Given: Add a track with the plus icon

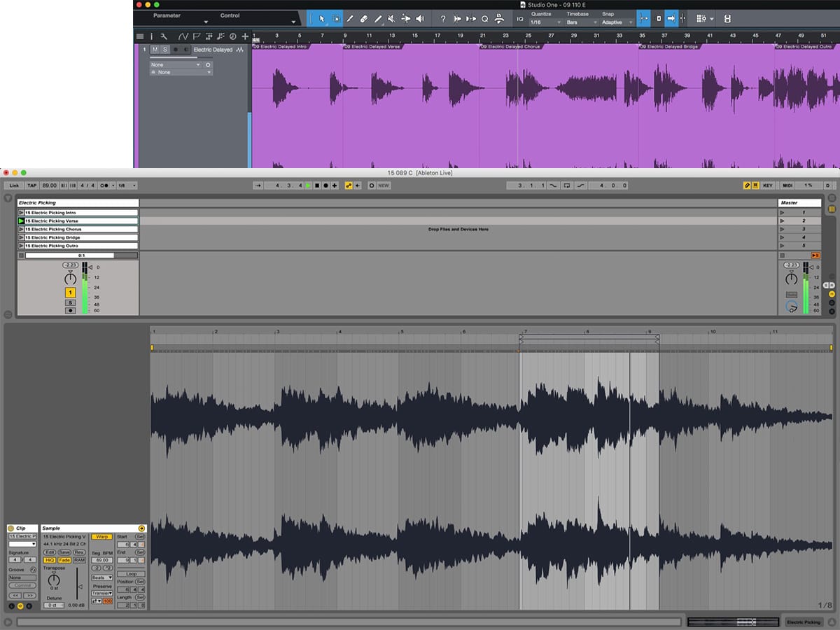Looking at the screenshot, I should (x=245, y=36).
